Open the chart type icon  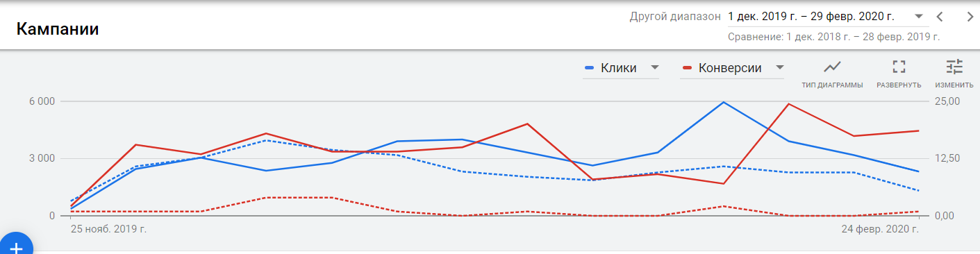click(x=831, y=67)
